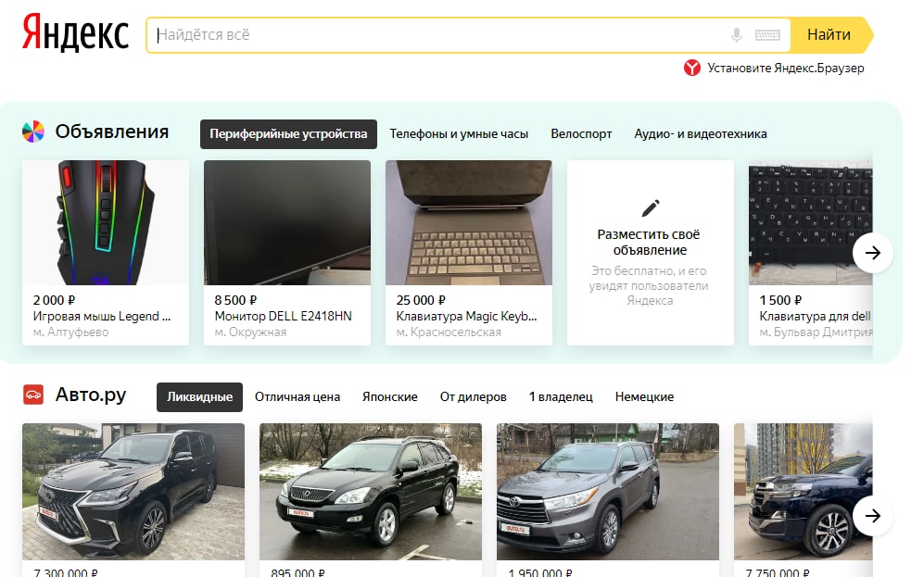924x577 pixels.
Task: Click the 895 000 ₽ car price
Action: 297,572
